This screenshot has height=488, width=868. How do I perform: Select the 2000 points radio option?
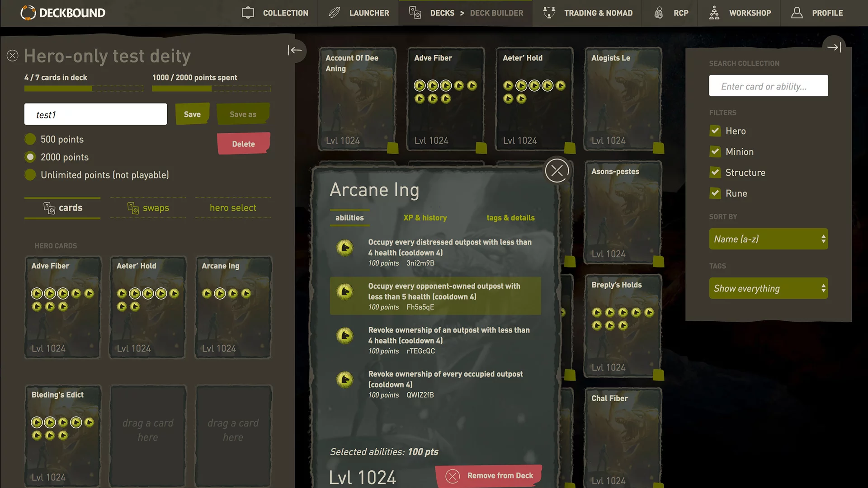(x=30, y=157)
